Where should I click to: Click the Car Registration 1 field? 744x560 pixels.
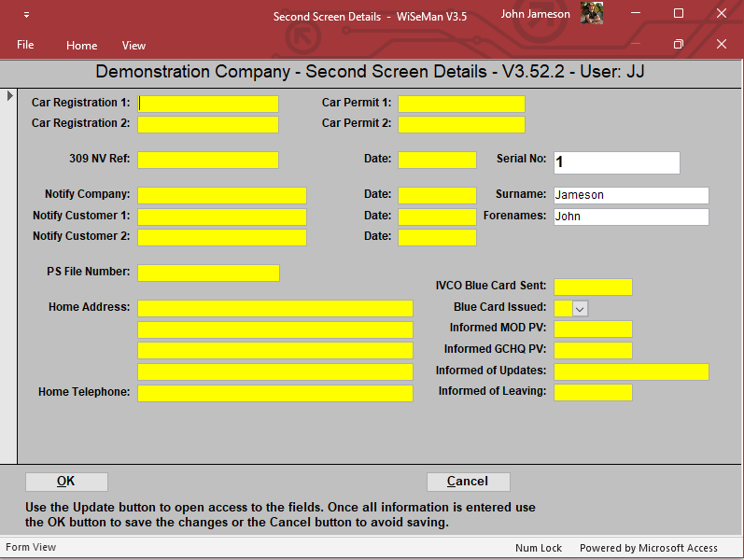point(208,104)
